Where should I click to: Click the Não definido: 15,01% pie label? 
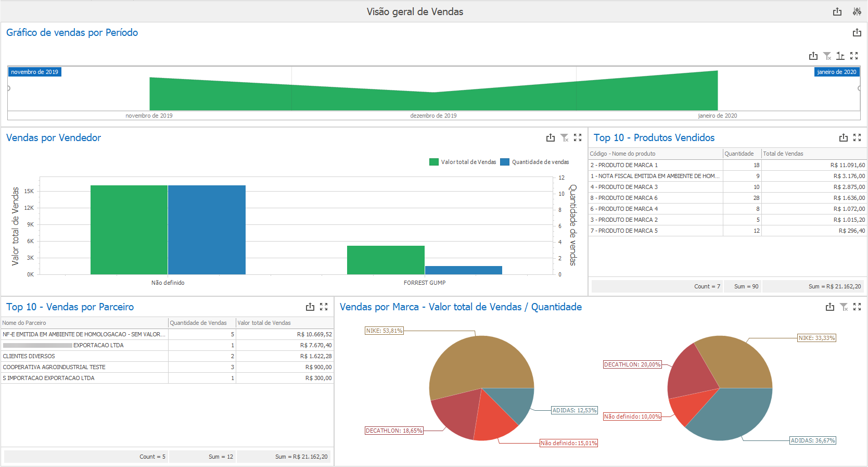(x=569, y=443)
